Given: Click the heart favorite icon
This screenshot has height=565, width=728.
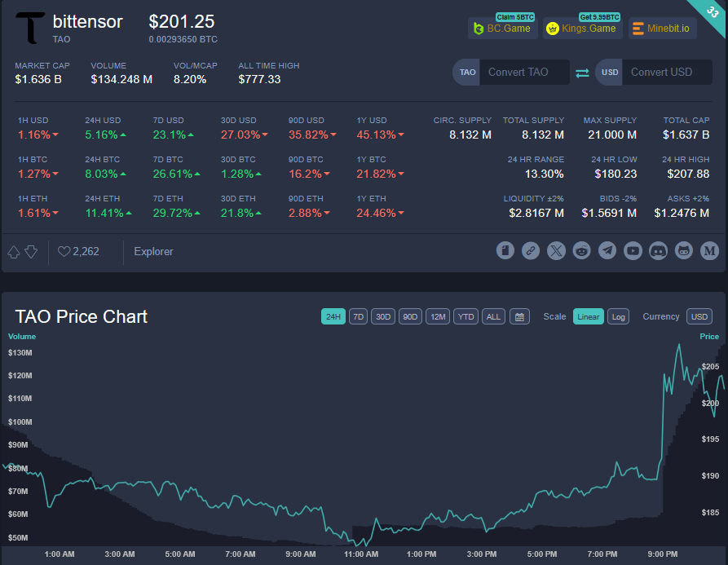Looking at the screenshot, I should (x=64, y=252).
